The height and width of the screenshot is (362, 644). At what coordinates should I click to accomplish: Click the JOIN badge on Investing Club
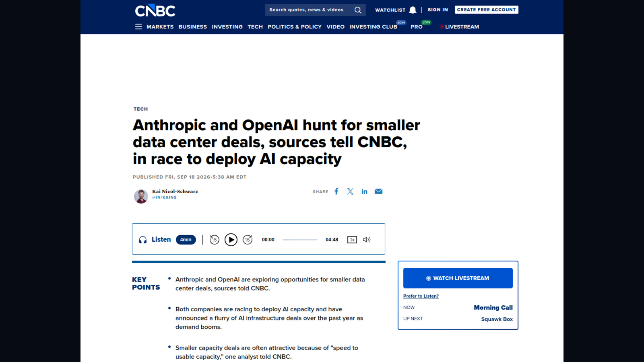(401, 23)
